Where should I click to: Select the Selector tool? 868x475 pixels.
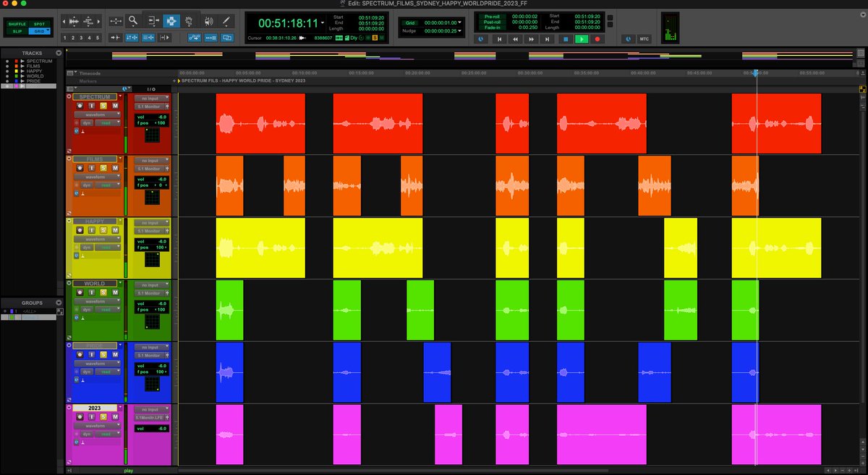pos(171,21)
